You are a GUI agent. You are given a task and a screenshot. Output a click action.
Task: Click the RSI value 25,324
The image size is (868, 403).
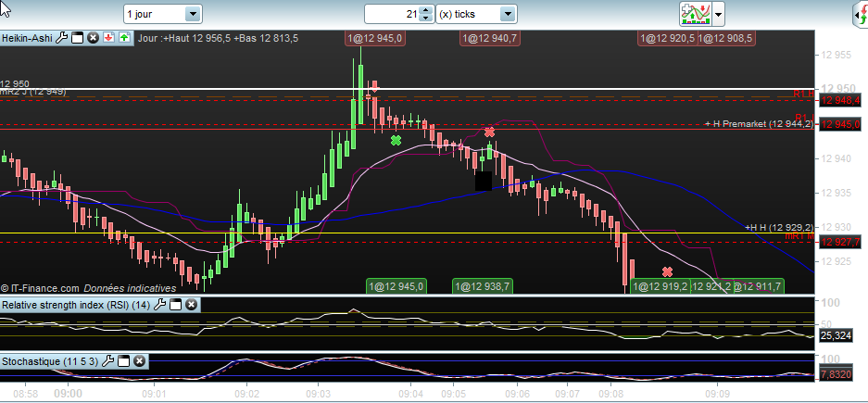coord(836,335)
